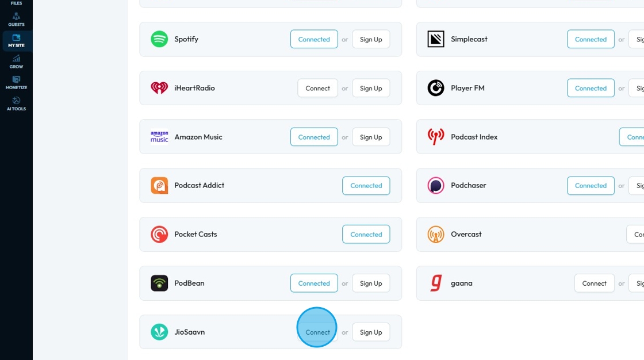
Task: Open the Monetize sidebar section
Action: click(16, 83)
